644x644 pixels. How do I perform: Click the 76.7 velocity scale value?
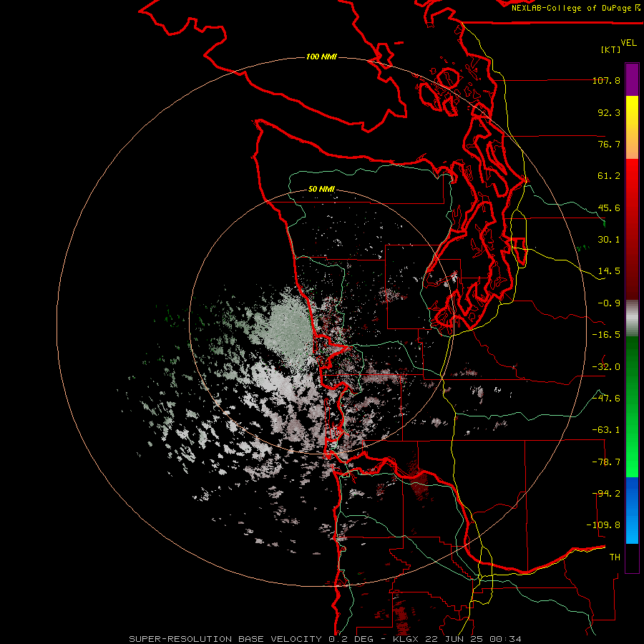pos(609,144)
